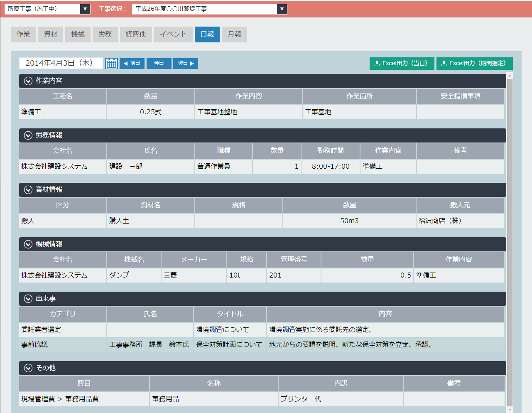Click the 搬入元 column header
The height and width of the screenshot is (413, 532).
tap(460, 205)
